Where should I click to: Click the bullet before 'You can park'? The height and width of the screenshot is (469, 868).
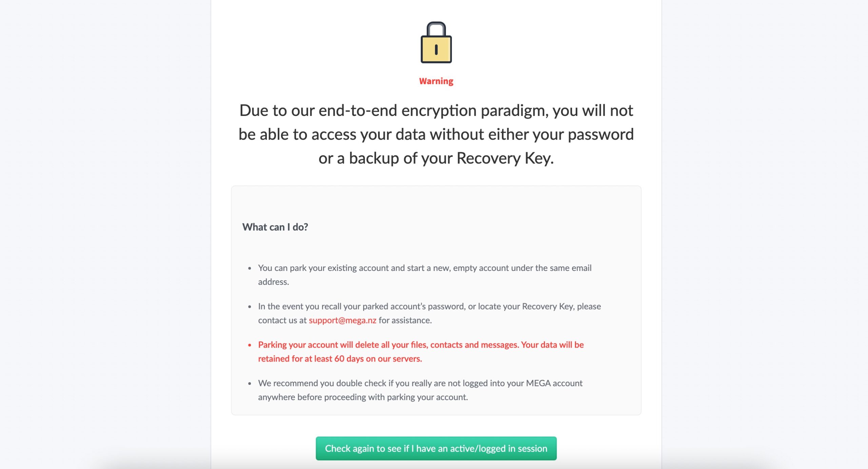[x=250, y=268]
